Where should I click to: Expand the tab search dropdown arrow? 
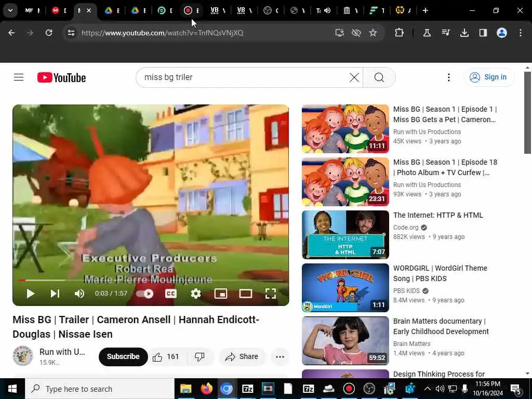(x=10, y=10)
